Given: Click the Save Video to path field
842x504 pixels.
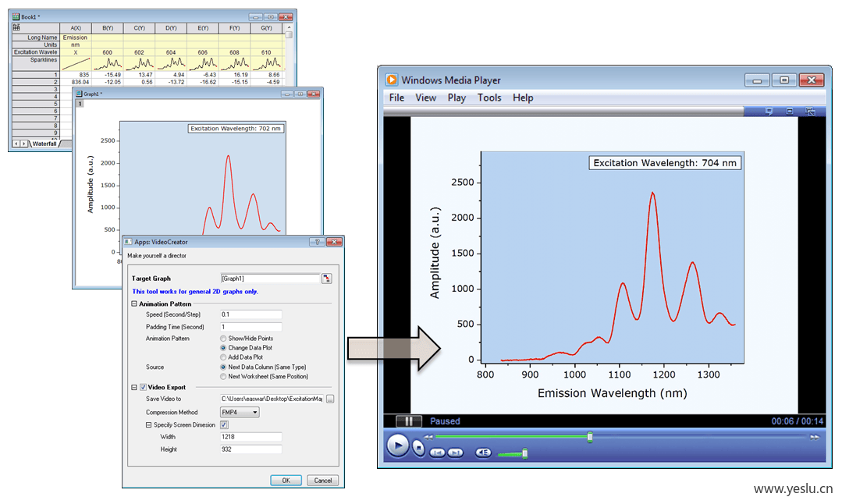Looking at the screenshot, I should click(272, 399).
